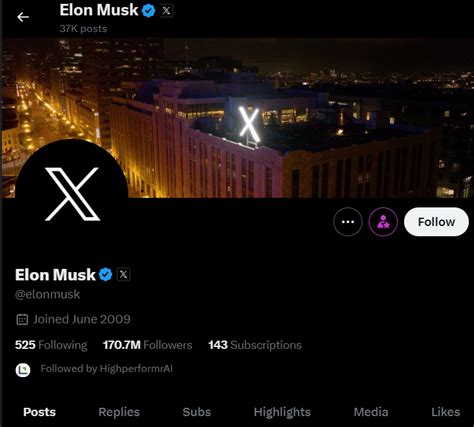Switch to the Replies tab
Screen dimensions: 474x427
tap(119, 412)
